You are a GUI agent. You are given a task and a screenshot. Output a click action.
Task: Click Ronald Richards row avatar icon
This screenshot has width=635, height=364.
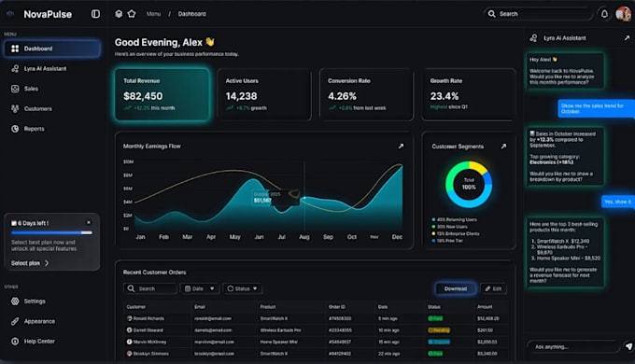[x=130, y=318]
